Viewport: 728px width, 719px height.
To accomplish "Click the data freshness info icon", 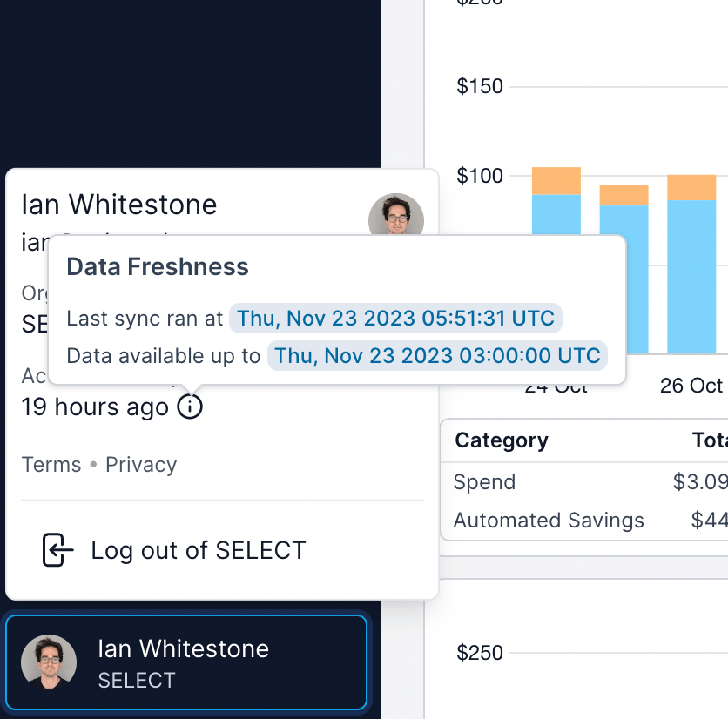I will point(190,407).
